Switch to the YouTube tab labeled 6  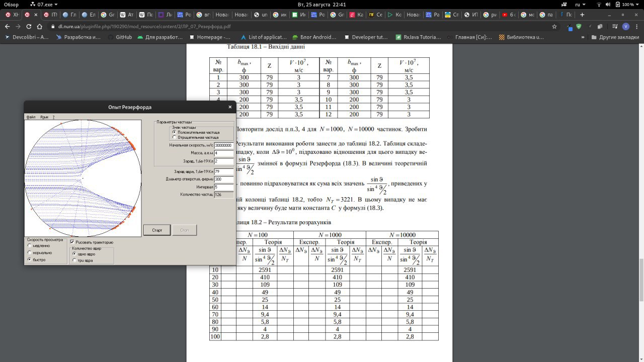510,15
